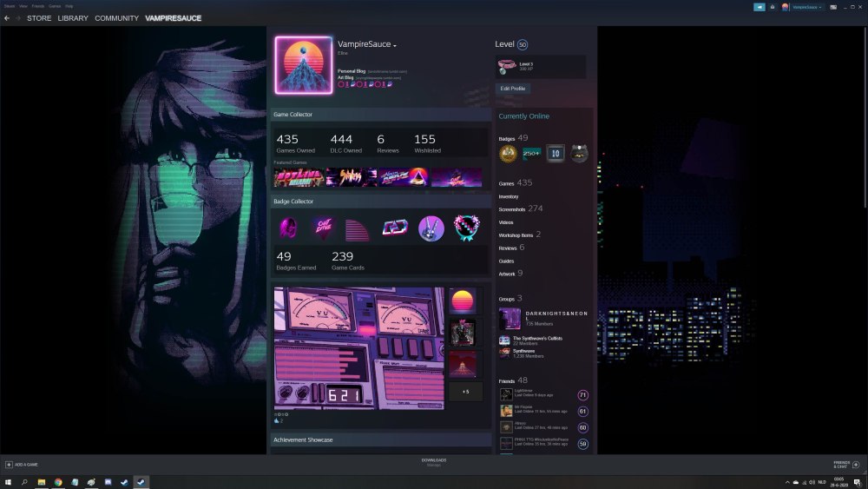Click the 155 Wishlisted stat

click(x=427, y=143)
